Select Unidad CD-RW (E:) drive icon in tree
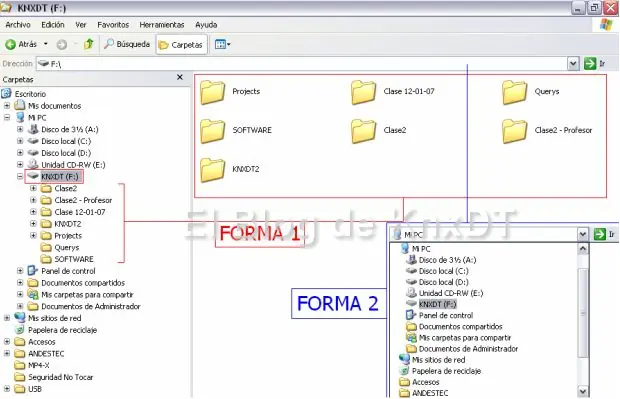620x399 pixels. click(x=33, y=165)
